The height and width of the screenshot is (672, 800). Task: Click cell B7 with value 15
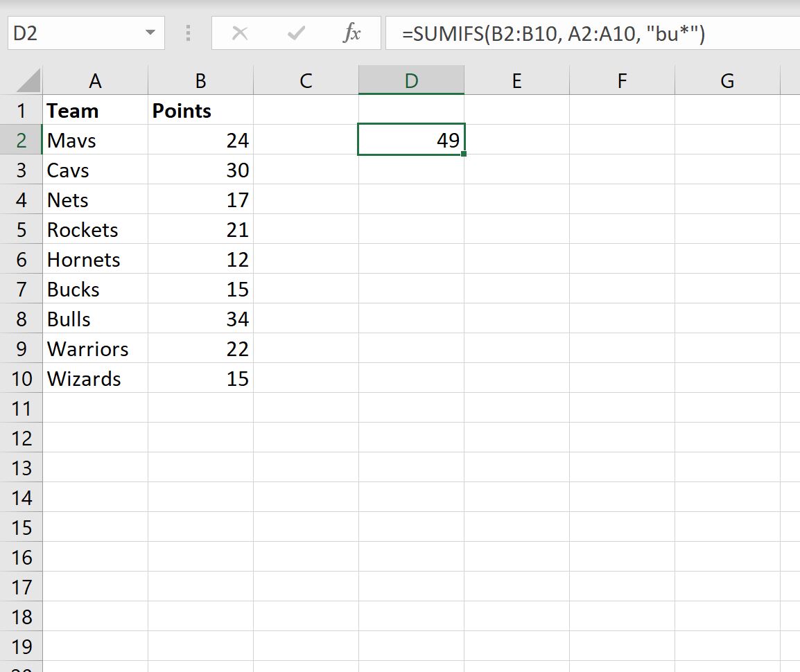click(x=200, y=289)
